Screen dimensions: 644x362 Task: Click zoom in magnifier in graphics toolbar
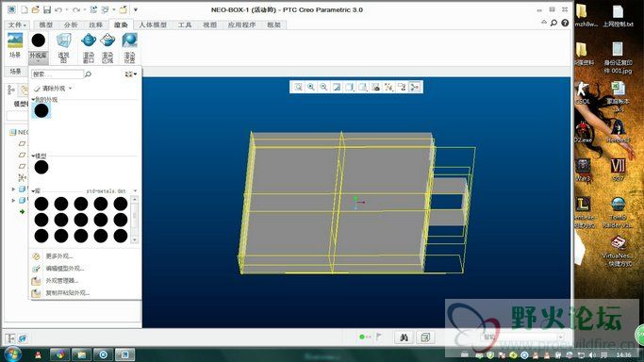(x=311, y=87)
